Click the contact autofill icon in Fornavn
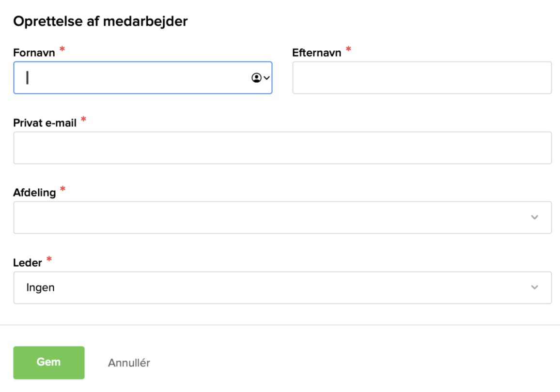 257,78
